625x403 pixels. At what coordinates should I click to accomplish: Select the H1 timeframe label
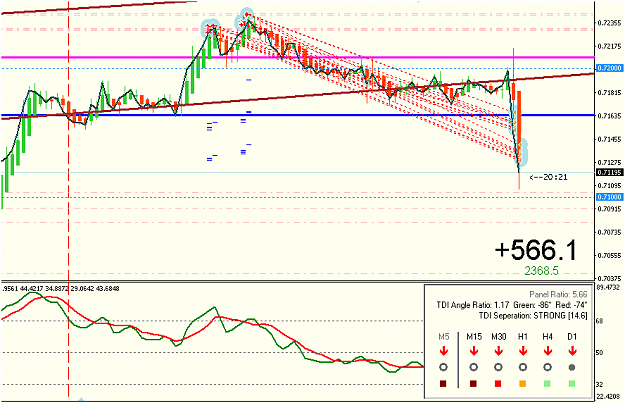click(x=523, y=337)
